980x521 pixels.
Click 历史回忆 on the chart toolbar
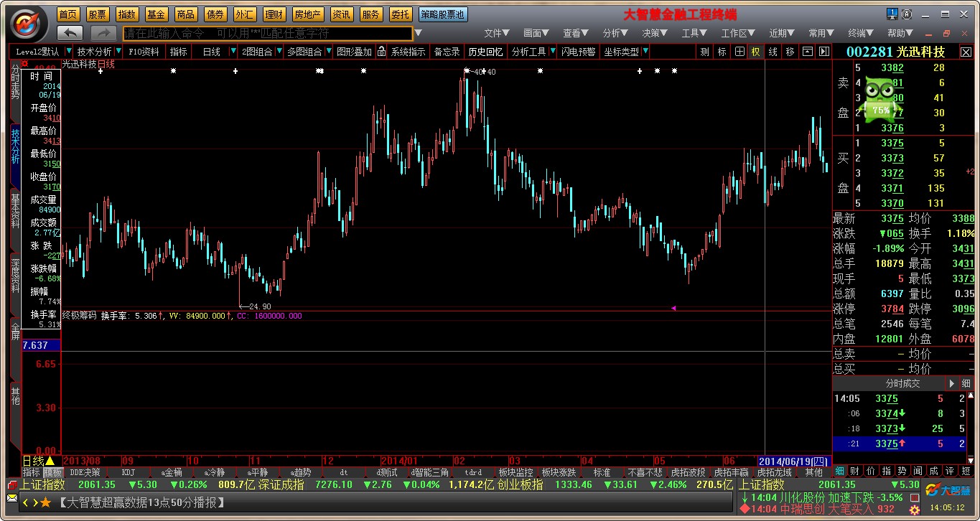point(485,52)
